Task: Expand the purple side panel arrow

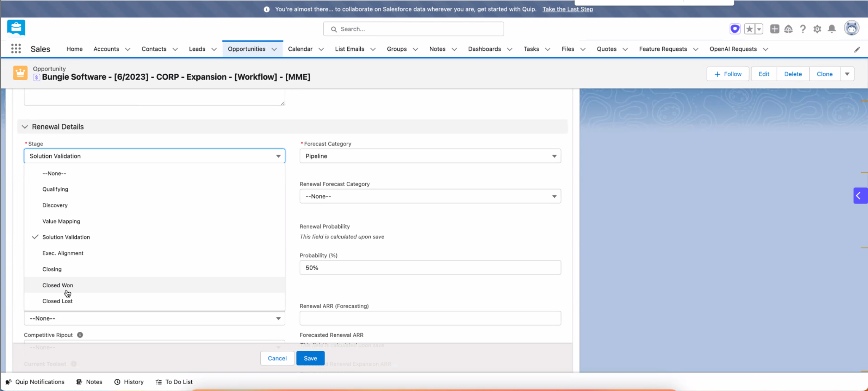Action: click(859, 196)
